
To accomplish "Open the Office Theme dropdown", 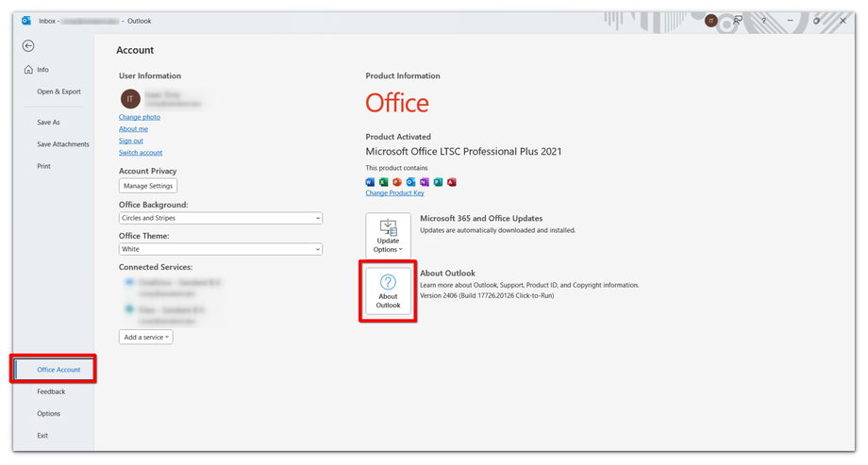I will click(221, 249).
